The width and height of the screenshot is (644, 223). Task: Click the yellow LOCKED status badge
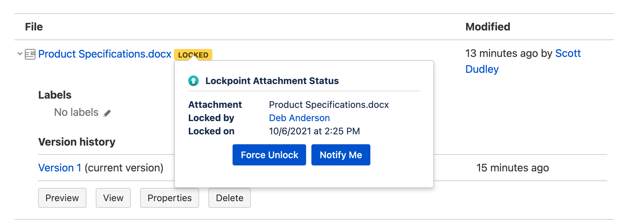tap(193, 55)
